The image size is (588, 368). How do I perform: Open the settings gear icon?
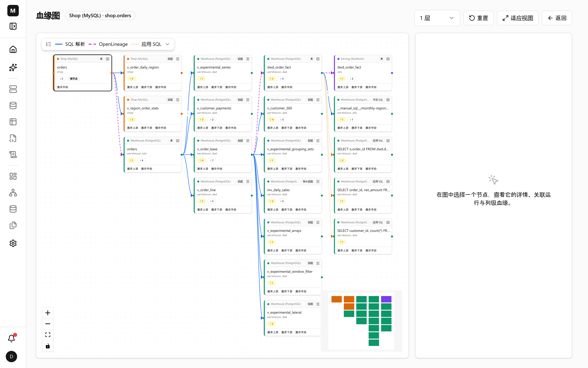click(x=13, y=243)
